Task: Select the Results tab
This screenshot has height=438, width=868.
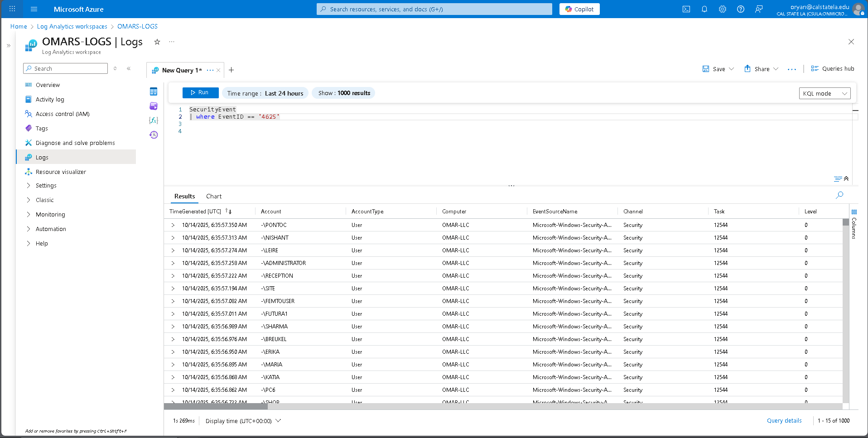Action: coord(184,196)
